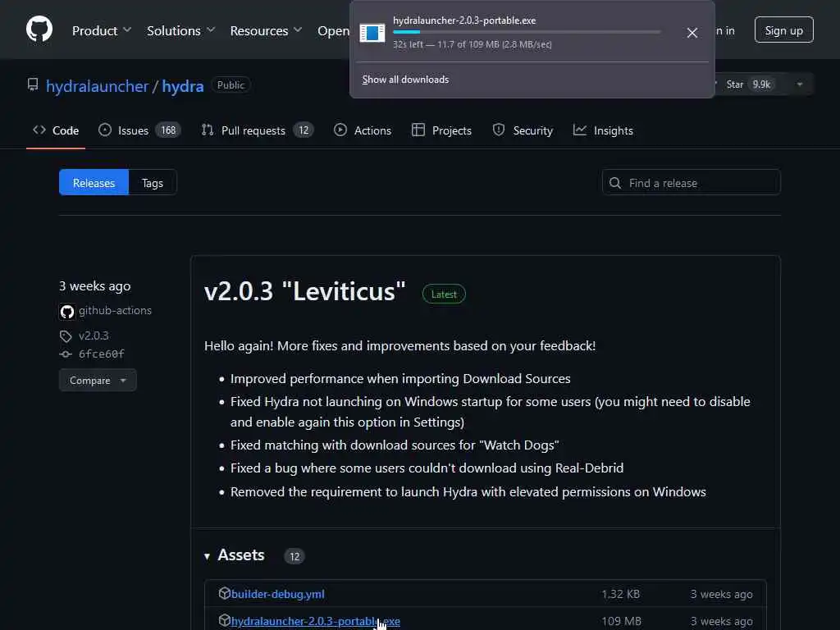This screenshot has height=630, width=840.
Task: Click the tag icon next to v2.0.3
Action: point(66,336)
